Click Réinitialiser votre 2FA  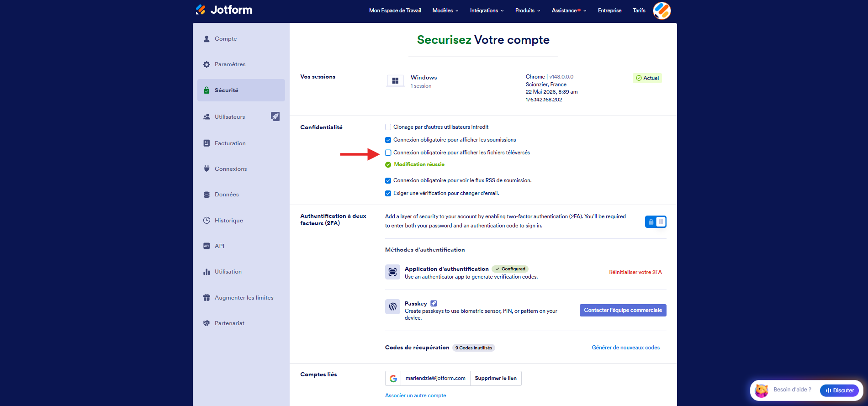635,272
